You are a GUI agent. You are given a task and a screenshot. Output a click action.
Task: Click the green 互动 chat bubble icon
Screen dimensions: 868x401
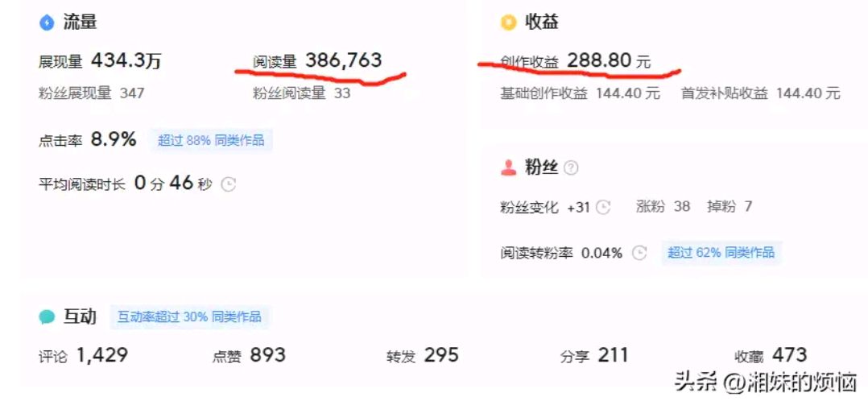click(47, 317)
